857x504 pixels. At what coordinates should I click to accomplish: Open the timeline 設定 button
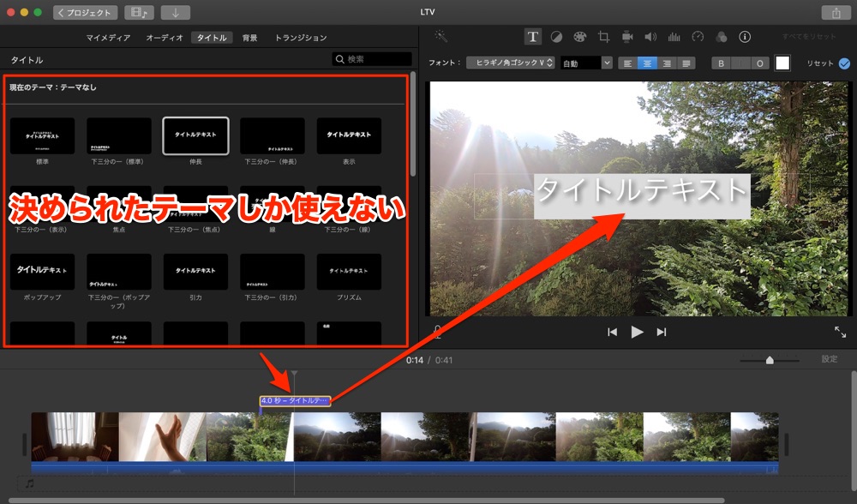pos(829,359)
